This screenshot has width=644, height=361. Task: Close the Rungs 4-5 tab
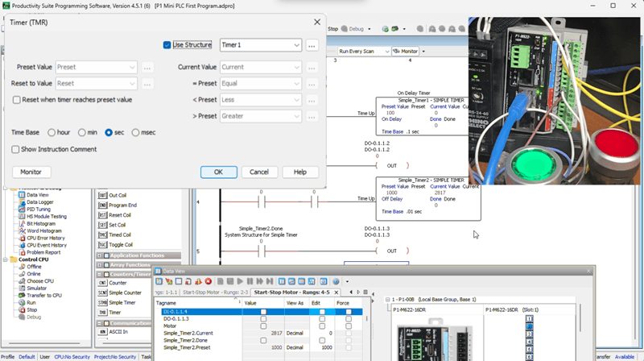(336, 292)
